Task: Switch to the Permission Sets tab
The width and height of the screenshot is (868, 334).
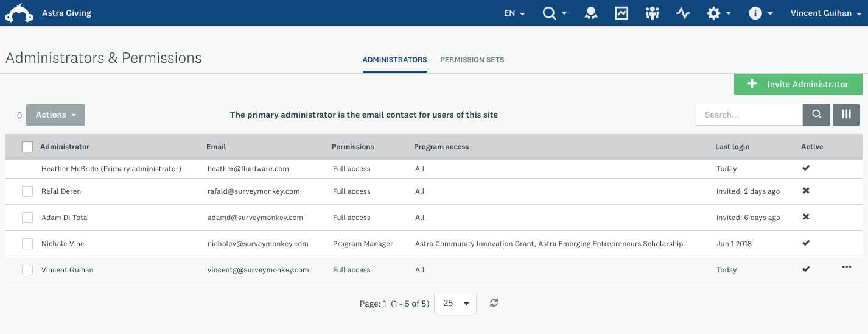Action: [x=472, y=60]
